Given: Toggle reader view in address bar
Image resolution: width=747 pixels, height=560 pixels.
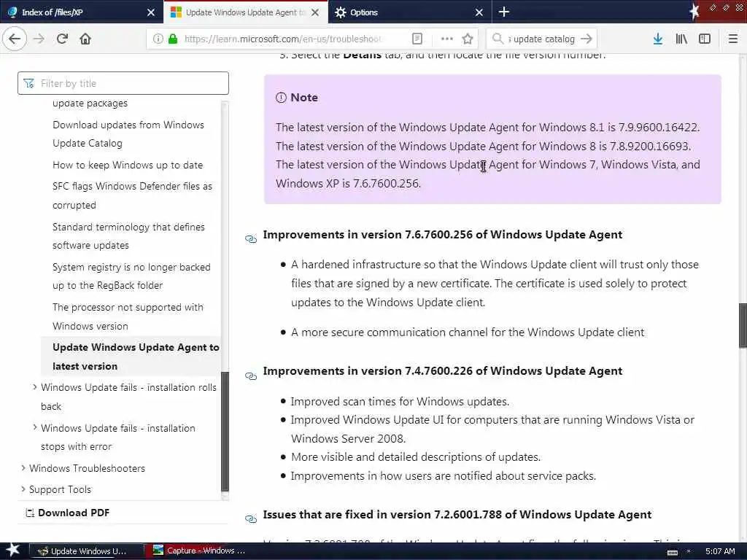Looking at the screenshot, I should click(x=417, y=39).
